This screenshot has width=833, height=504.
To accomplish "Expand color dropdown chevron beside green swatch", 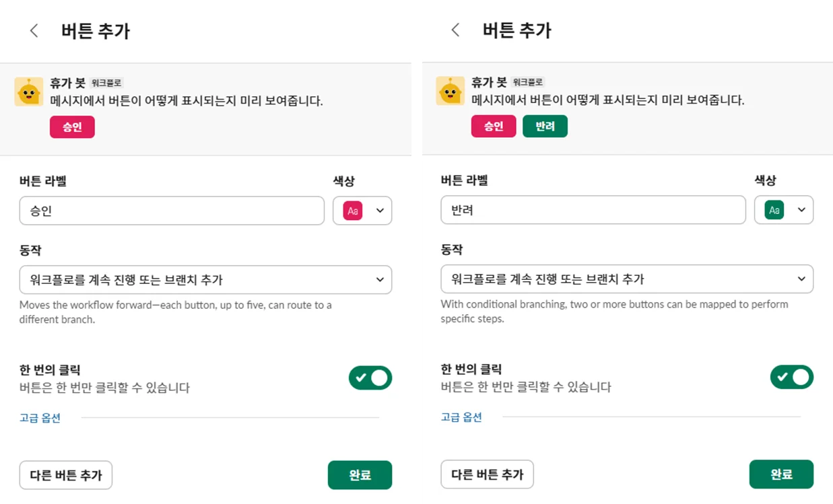I will click(x=801, y=210).
